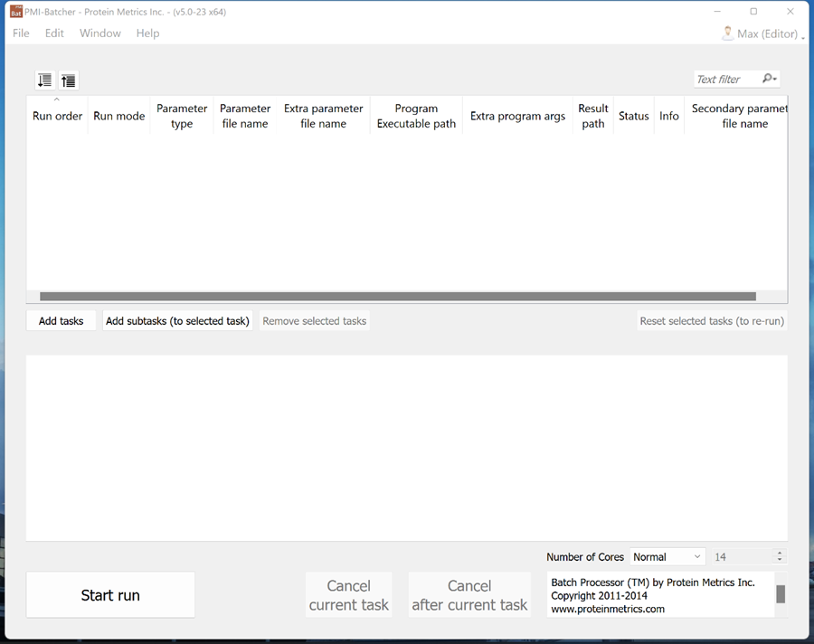The width and height of the screenshot is (814, 644).
Task: Click the Info column header
Action: 669,116
